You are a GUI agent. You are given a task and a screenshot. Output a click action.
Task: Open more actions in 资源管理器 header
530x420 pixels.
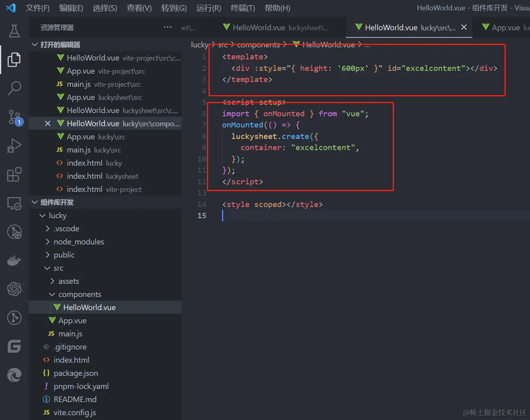168,27
